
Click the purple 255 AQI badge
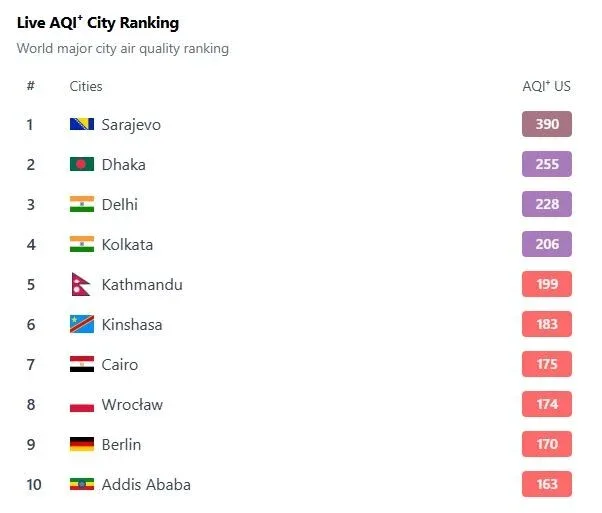(546, 164)
